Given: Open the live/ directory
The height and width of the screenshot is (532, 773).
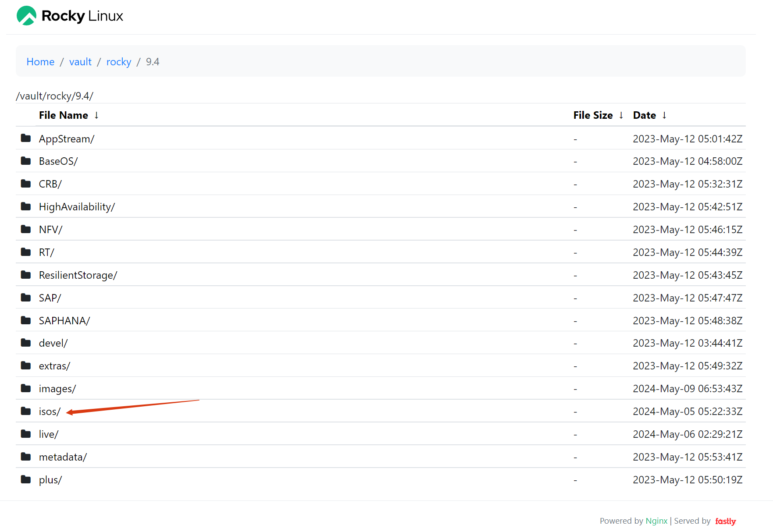Looking at the screenshot, I should 49,434.
